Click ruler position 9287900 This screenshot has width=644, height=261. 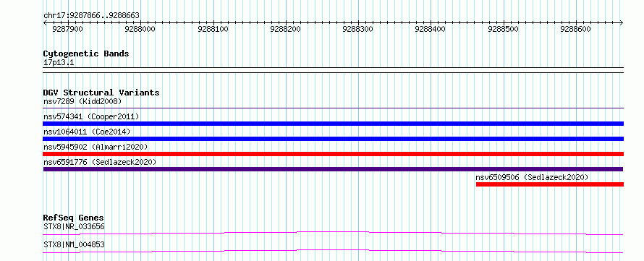[x=68, y=29]
